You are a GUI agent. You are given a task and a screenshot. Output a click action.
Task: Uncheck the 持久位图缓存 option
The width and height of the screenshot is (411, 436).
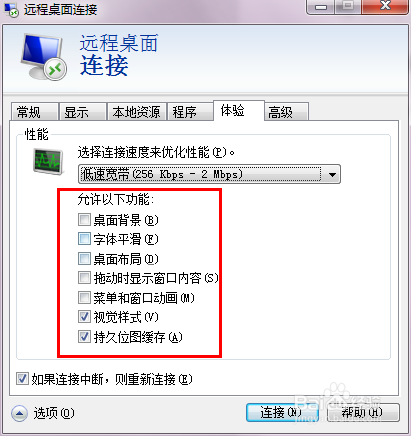coord(84,337)
